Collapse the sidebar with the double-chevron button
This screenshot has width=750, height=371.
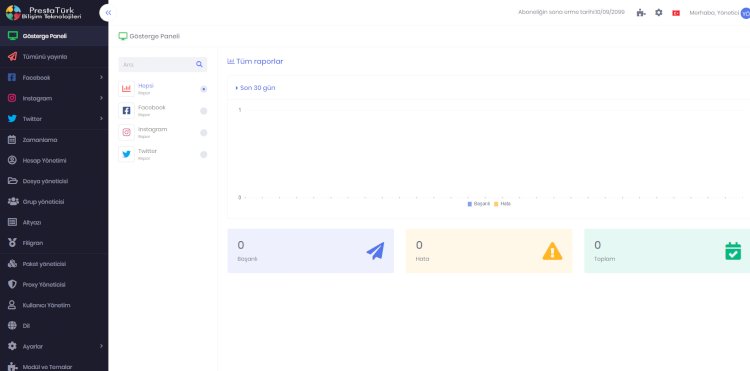click(108, 13)
